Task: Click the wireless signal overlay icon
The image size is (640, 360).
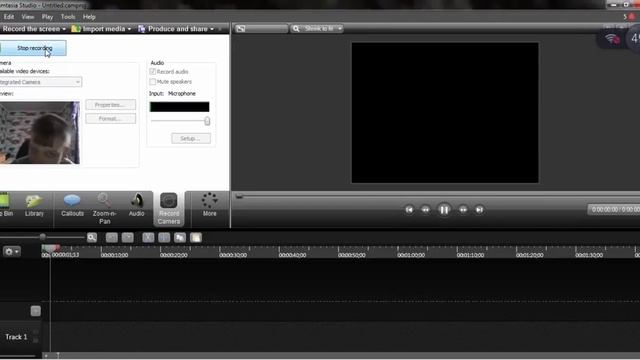Action: click(612, 39)
